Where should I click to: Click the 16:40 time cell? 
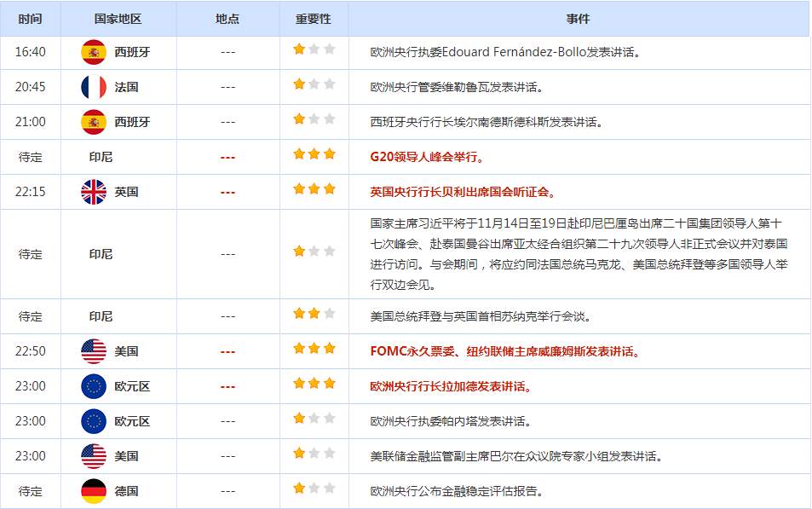click(x=30, y=52)
